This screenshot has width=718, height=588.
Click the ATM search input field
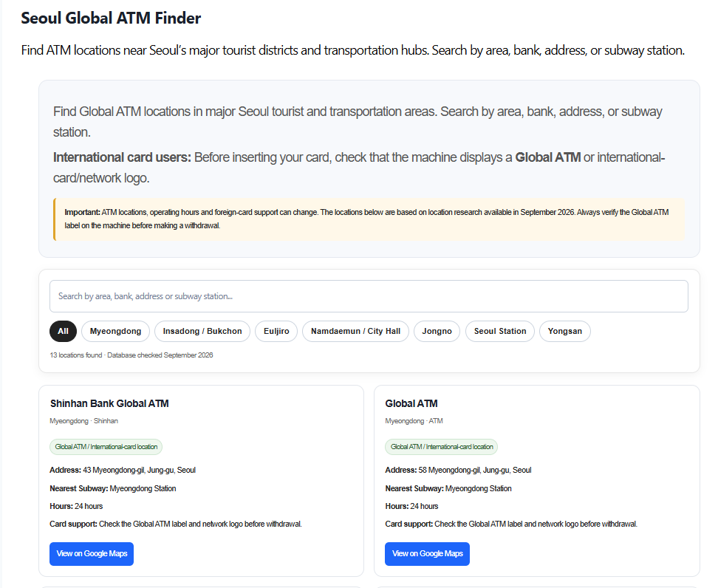tap(369, 296)
